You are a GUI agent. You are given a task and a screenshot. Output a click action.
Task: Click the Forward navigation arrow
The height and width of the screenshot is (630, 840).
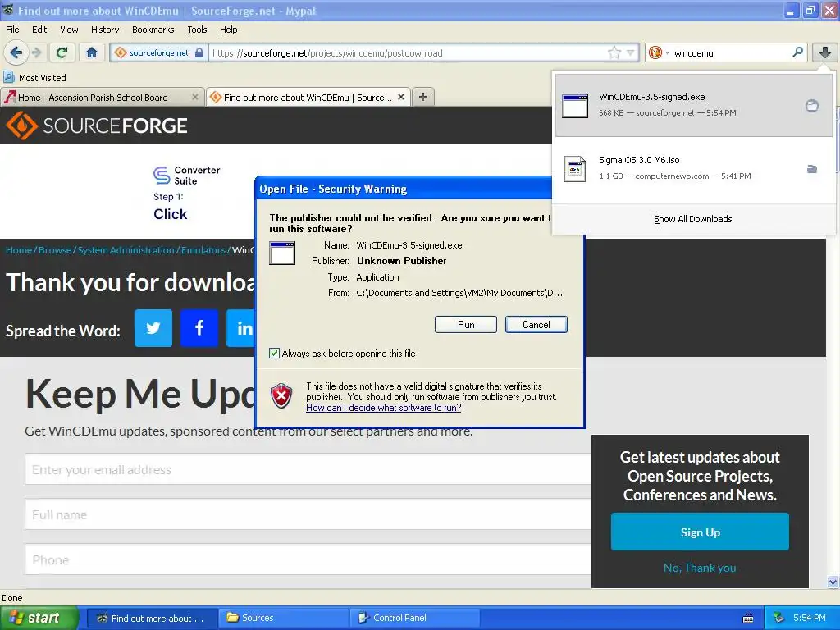[x=36, y=52]
